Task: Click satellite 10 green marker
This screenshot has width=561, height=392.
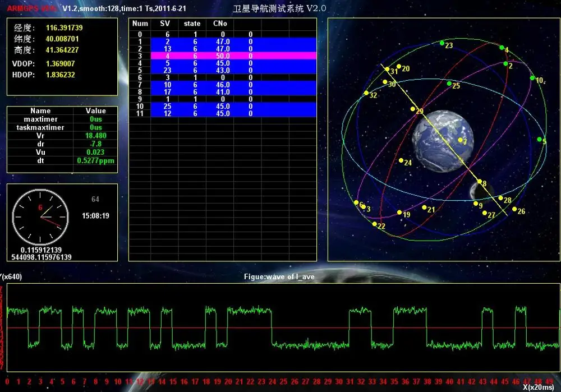Action: [x=532, y=78]
